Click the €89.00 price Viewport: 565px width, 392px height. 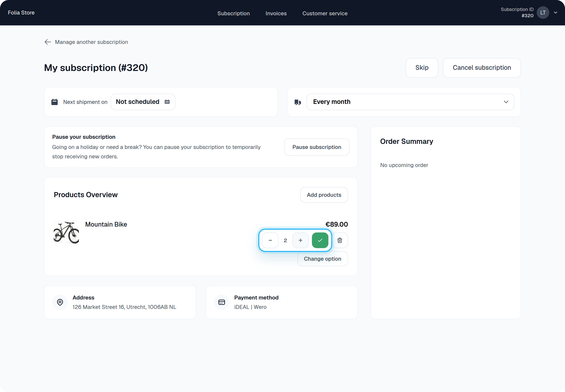point(336,224)
